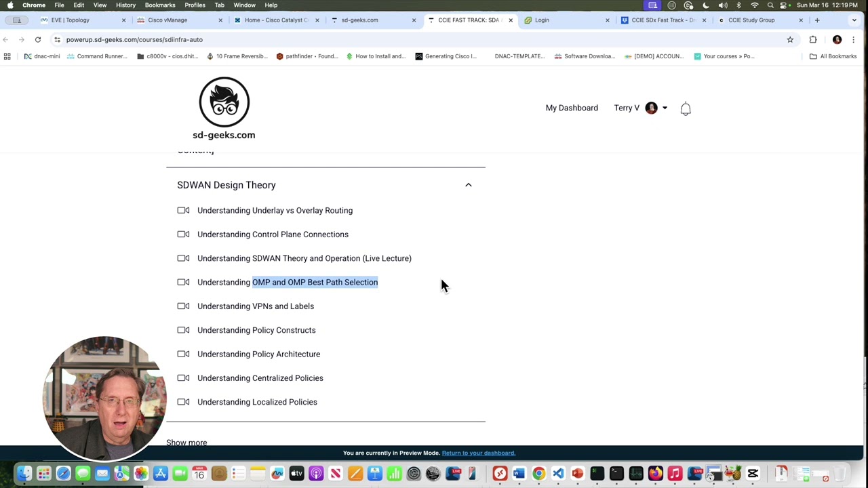
Task: Reload the page with the refresh icon
Action: 38,40
